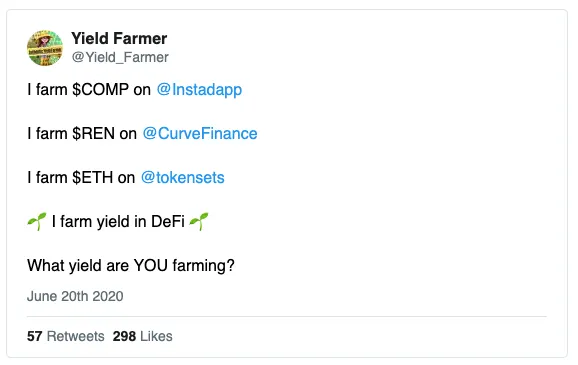The width and height of the screenshot is (578, 365).
Task: Click the 'I farm yield in DeFi' text
Action: point(118,222)
